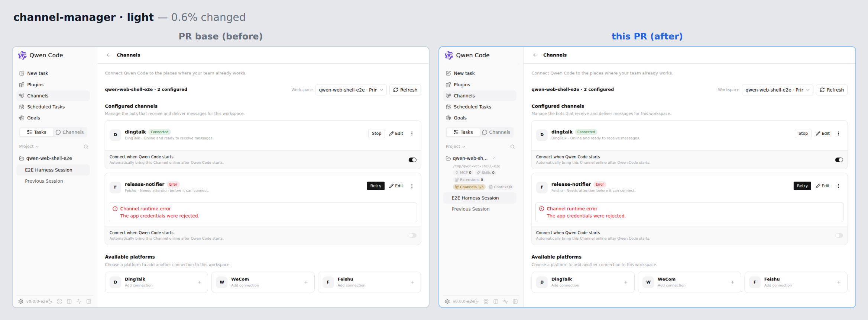Image resolution: width=868 pixels, height=320 pixels.
Task: Retry the release-notifier channel in the after panel
Action: (x=802, y=186)
